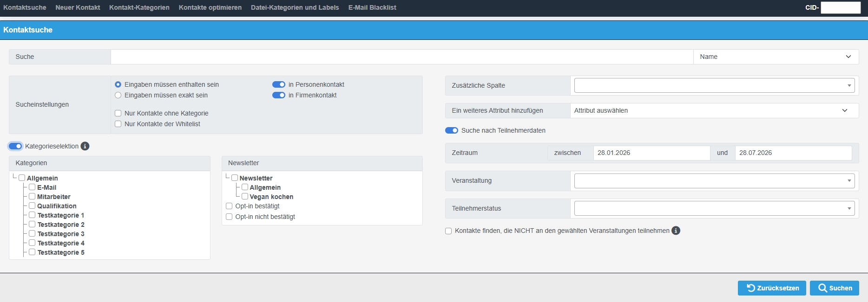Select 'Eingaben müssen exakt sein' radio option
The width and height of the screenshot is (868, 302).
(x=118, y=95)
